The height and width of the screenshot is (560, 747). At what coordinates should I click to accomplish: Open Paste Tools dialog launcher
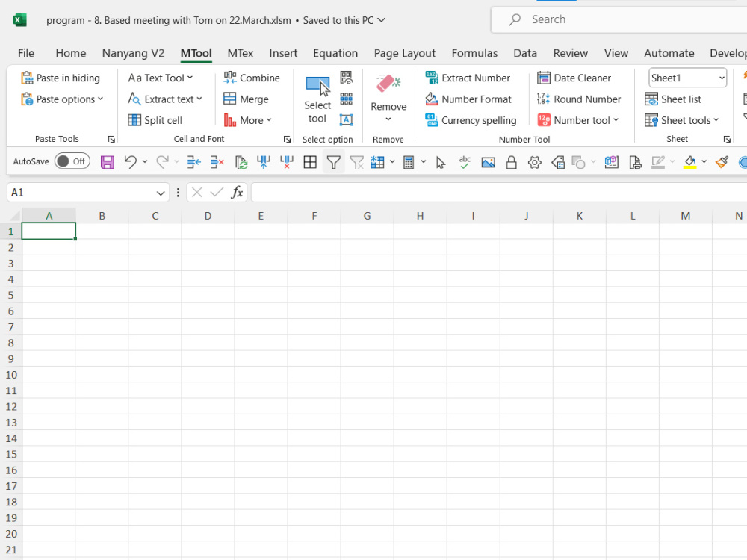pos(111,139)
